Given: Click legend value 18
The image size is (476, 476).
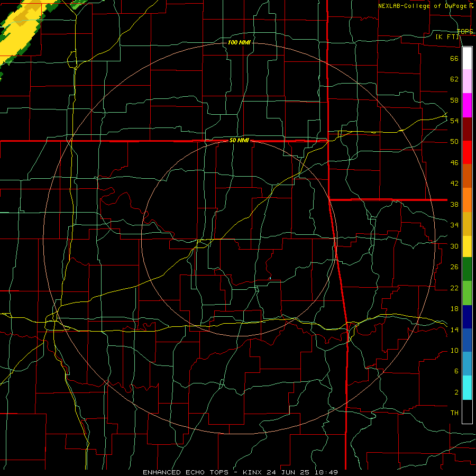Looking at the screenshot, I should pyautogui.click(x=454, y=309).
